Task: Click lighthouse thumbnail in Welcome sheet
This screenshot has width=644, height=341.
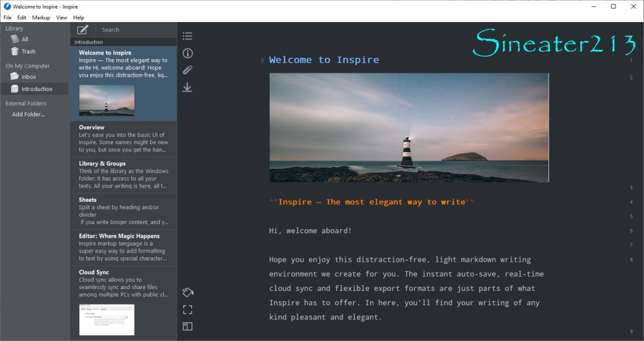Action: click(x=107, y=101)
